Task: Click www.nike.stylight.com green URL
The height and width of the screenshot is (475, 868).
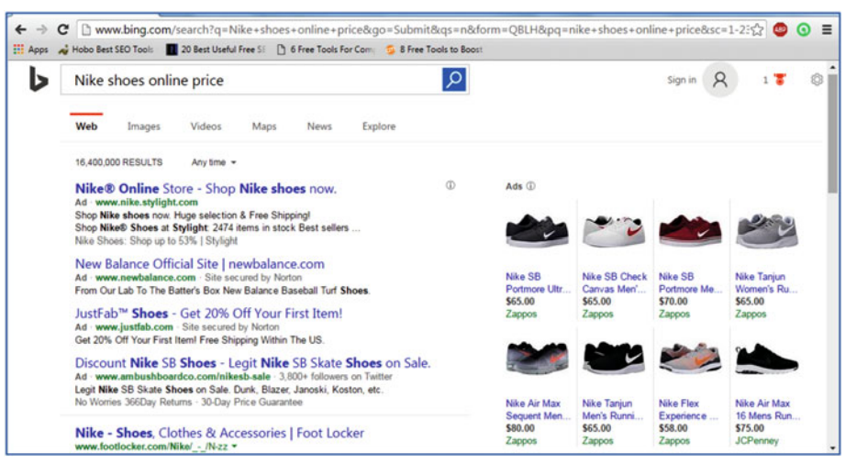Action: 147,203
